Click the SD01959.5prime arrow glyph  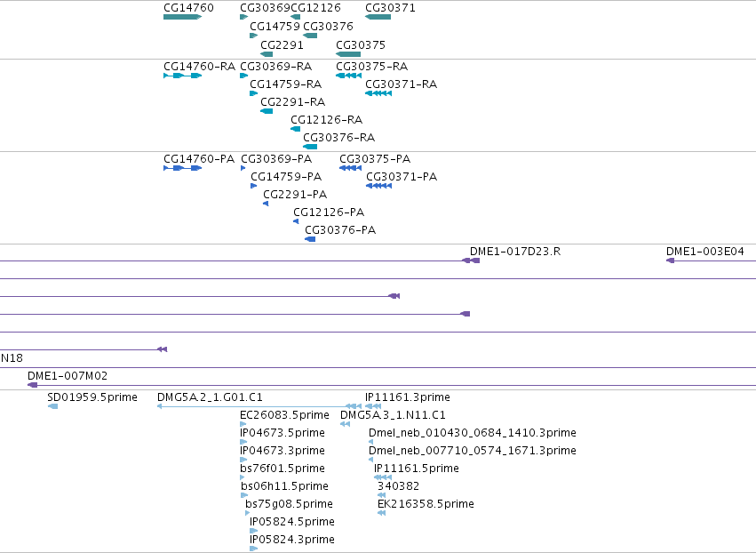coord(53,406)
